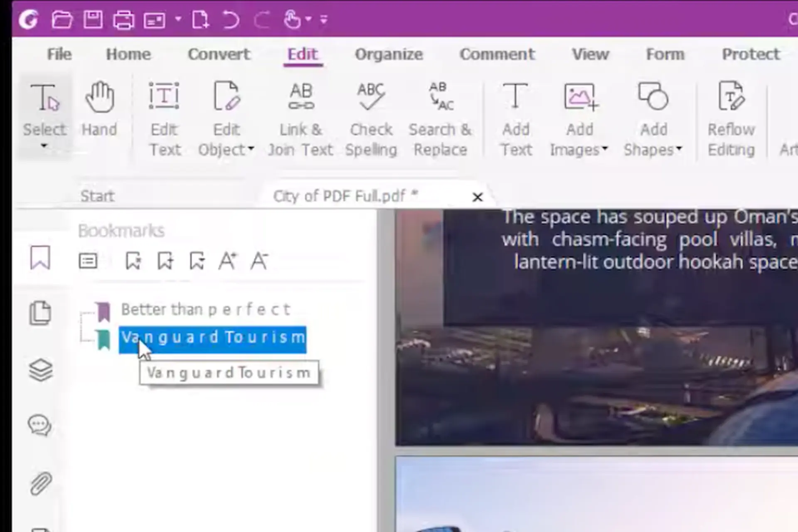Switch to the Form ribbon tab

tap(665, 54)
